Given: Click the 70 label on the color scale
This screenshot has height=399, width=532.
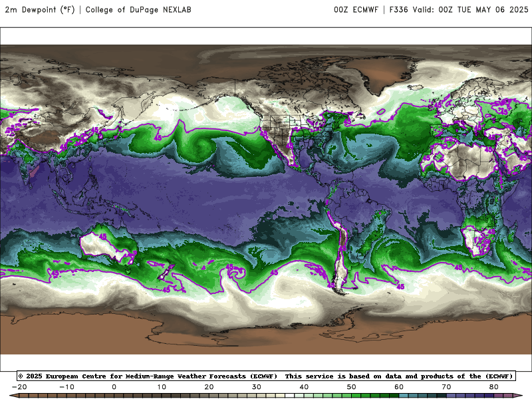Looking at the screenshot, I should [x=446, y=387].
